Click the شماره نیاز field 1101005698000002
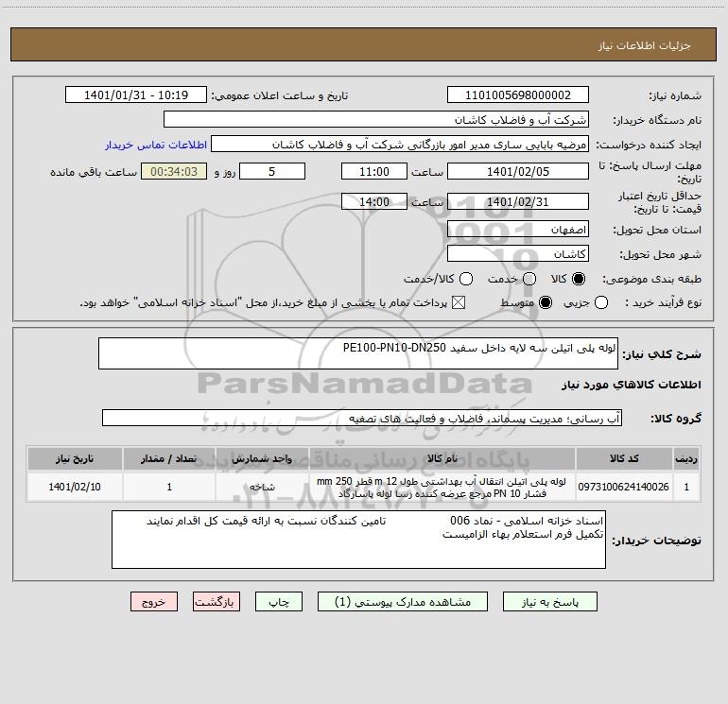Viewport: 728px width, 704px height. coord(518,94)
